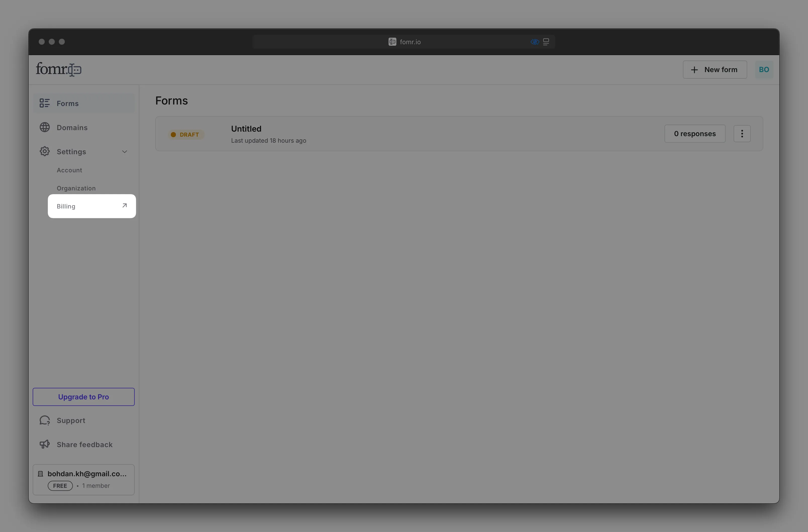This screenshot has height=532, width=808.
Task: Click the '1 member' text
Action: coord(96,486)
